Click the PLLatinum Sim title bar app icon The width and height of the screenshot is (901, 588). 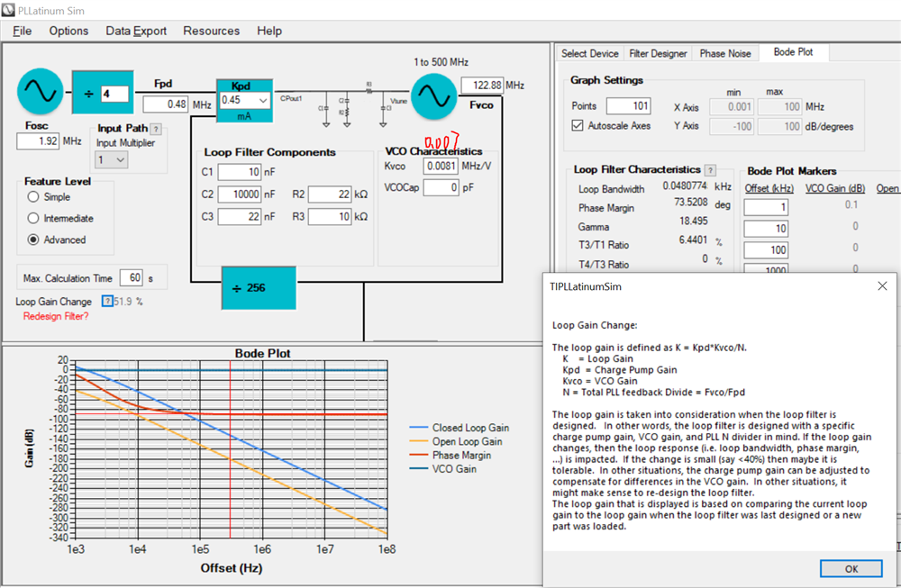tap(8, 10)
